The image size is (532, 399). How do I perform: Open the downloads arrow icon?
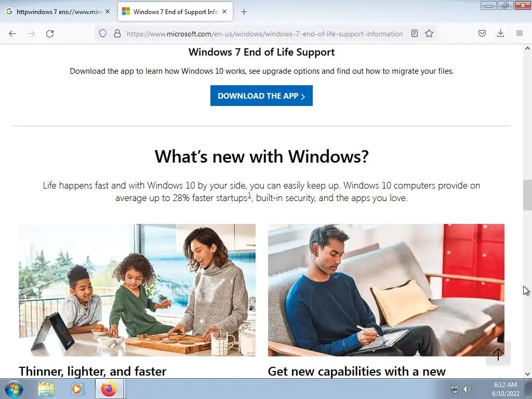coord(500,33)
